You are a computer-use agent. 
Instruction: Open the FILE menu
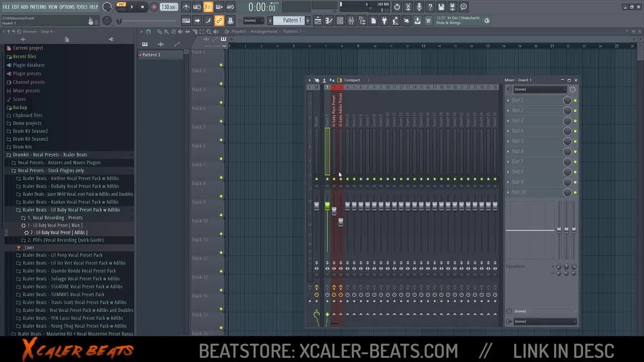[6, 7]
